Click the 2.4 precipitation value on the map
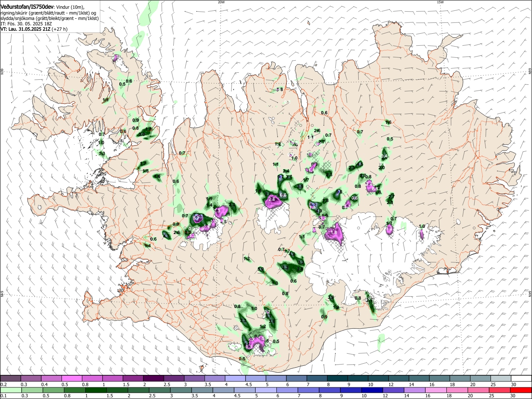Viewport: 532px width, 399px height. pyautogui.click(x=286, y=171)
